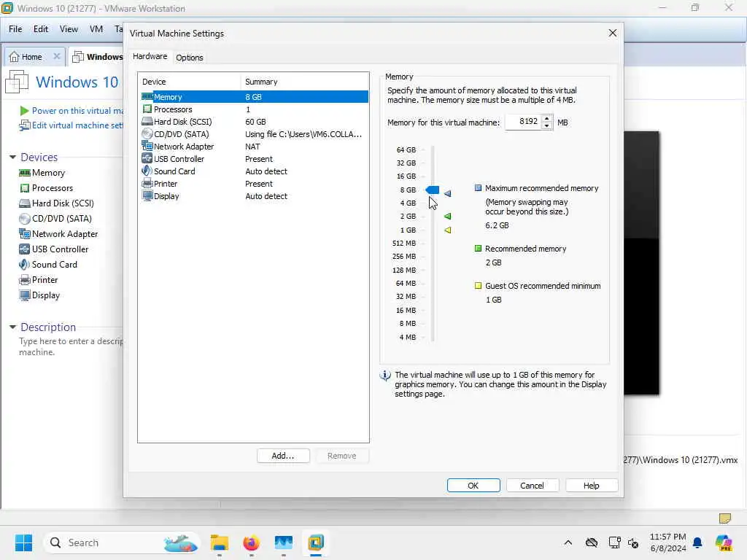Select Processors icon in the hardware device list
Image resolution: width=747 pixels, height=560 pixels.
click(x=147, y=109)
